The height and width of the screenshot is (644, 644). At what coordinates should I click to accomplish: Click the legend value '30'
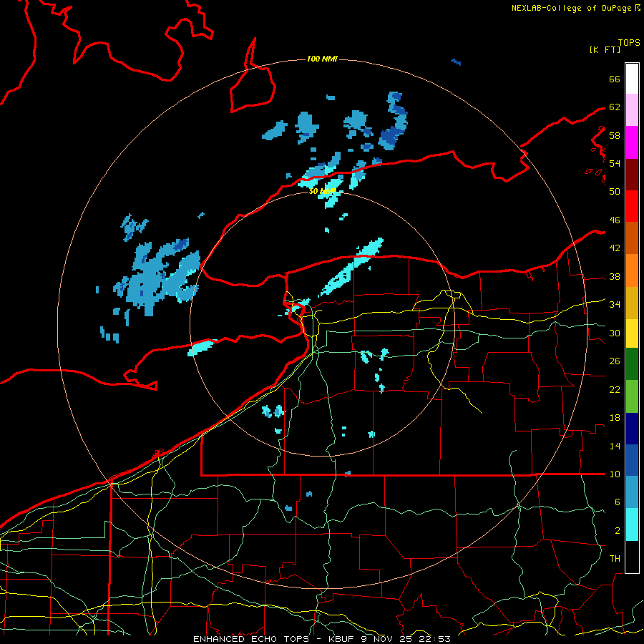(615, 333)
